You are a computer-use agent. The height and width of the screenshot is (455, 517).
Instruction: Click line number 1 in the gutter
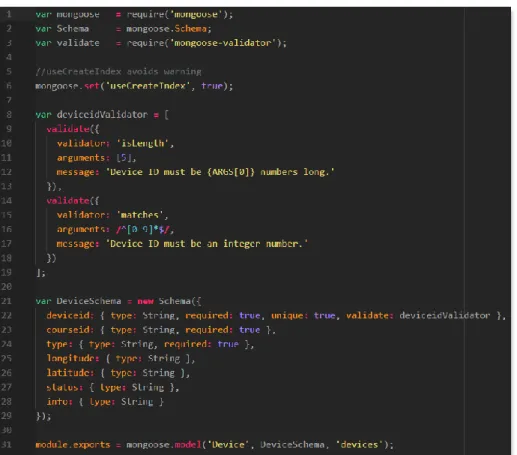(9, 14)
